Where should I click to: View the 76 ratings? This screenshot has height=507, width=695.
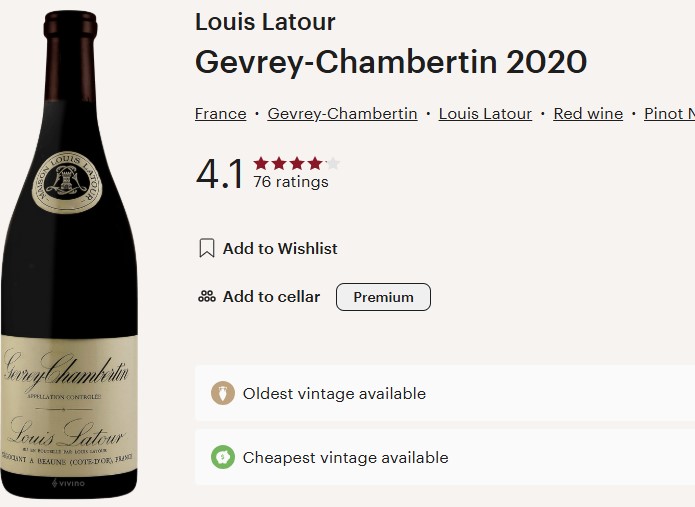[291, 182]
